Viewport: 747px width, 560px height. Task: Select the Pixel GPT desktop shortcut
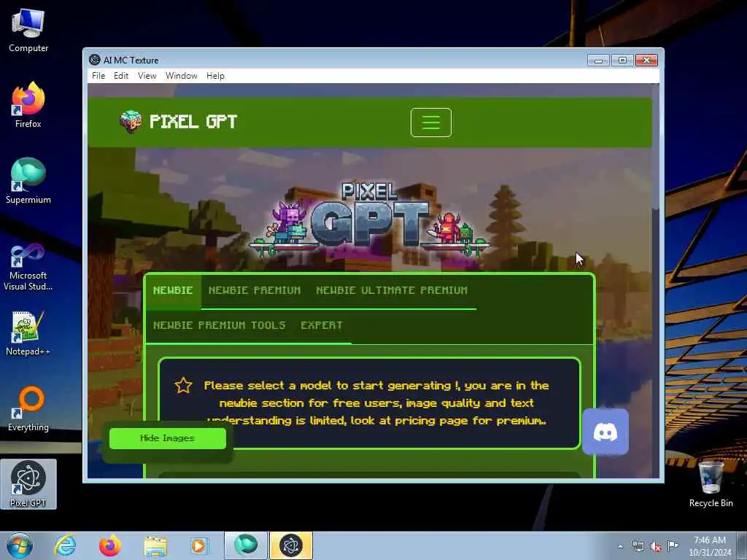(x=28, y=484)
